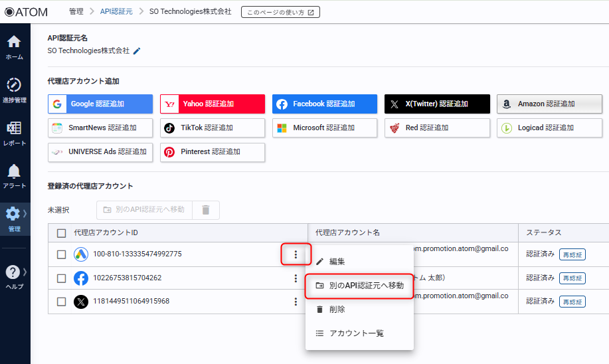Expand the 管理 settings sidebar menu
This screenshot has width=609, height=364.
click(14, 217)
